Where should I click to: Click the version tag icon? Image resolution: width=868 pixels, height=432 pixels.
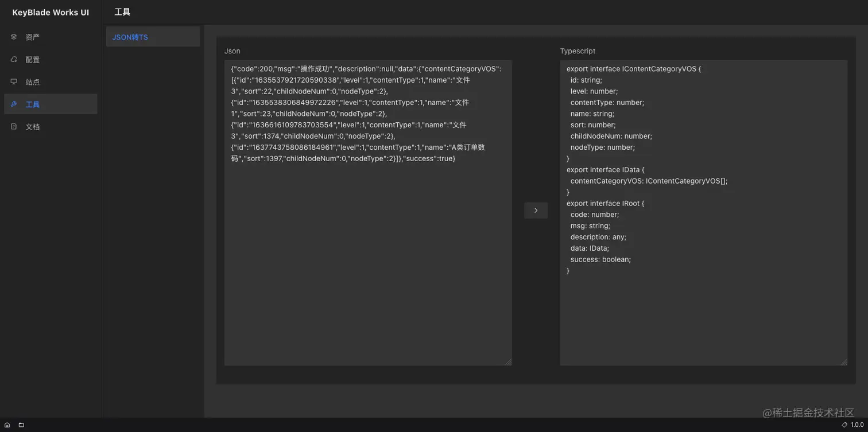pyautogui.click(x=844, y=425)
